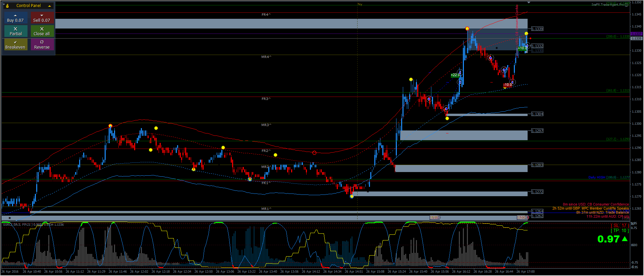Image resolution: width=644 pixels, height=276 pixels.
Task: Click the Reverse position button
Action: (42, 45)
